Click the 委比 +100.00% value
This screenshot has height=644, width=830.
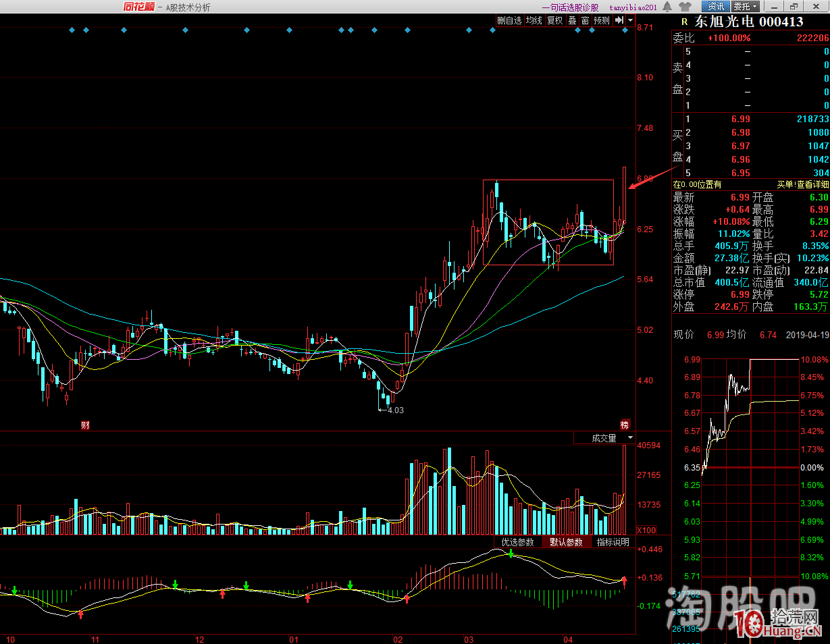click(729, 38)
